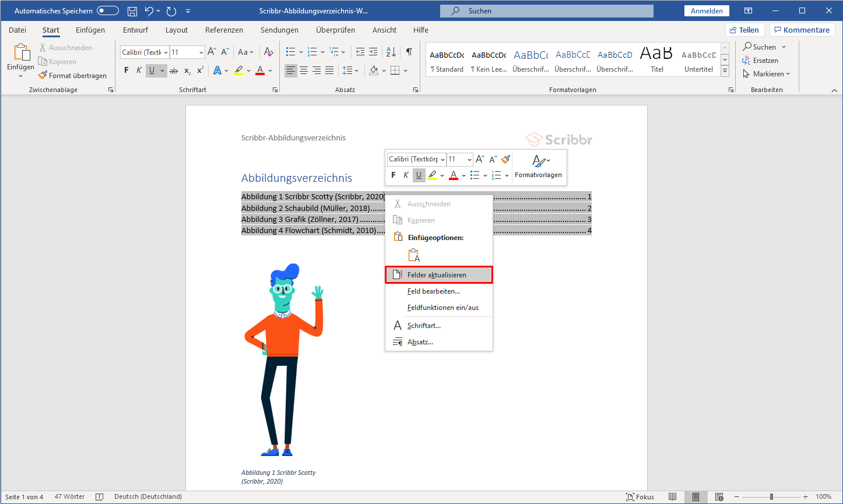Toggle strikethrough in the ribbon
The height and width of the screenshot is (504, 843).
174,71
